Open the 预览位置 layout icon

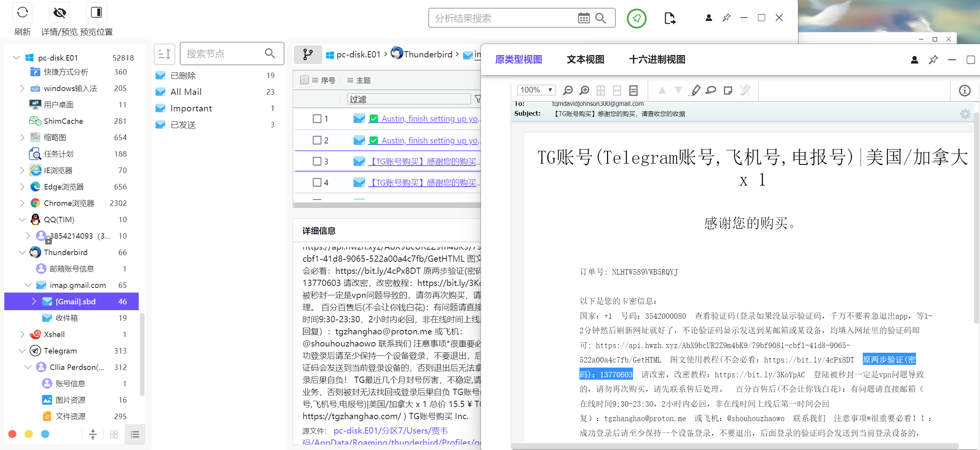click(96, 12)
